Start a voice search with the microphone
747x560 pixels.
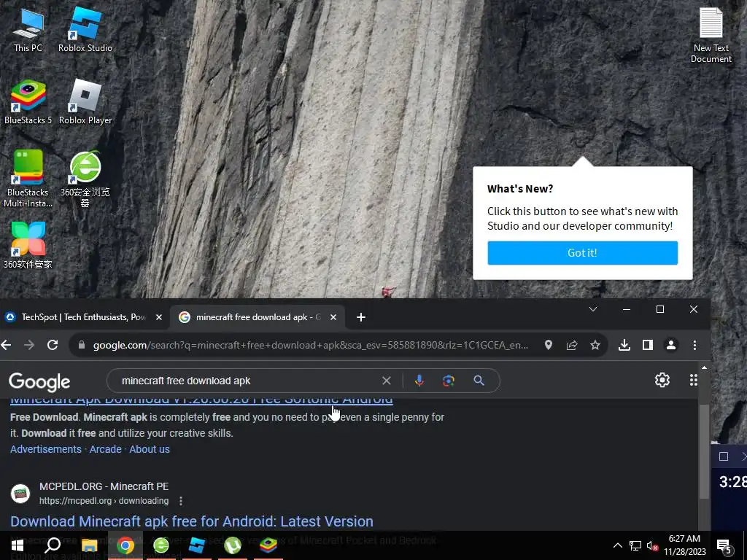419,381
